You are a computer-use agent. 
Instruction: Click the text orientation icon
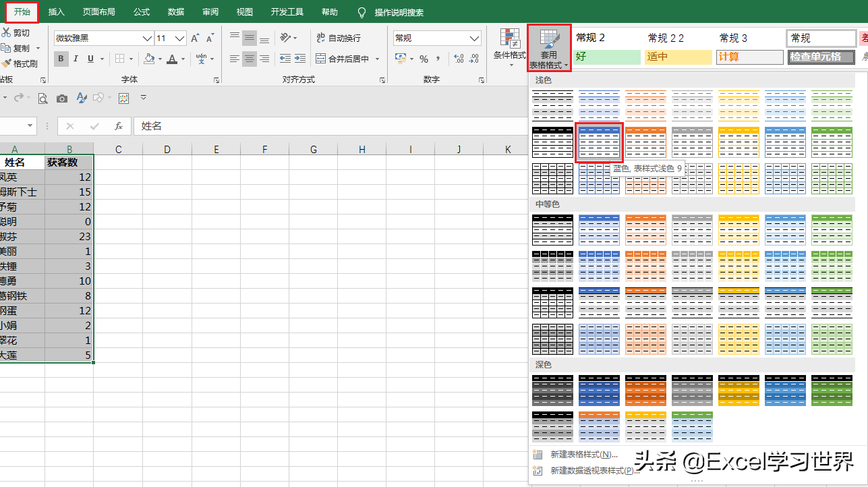point(286,38)
